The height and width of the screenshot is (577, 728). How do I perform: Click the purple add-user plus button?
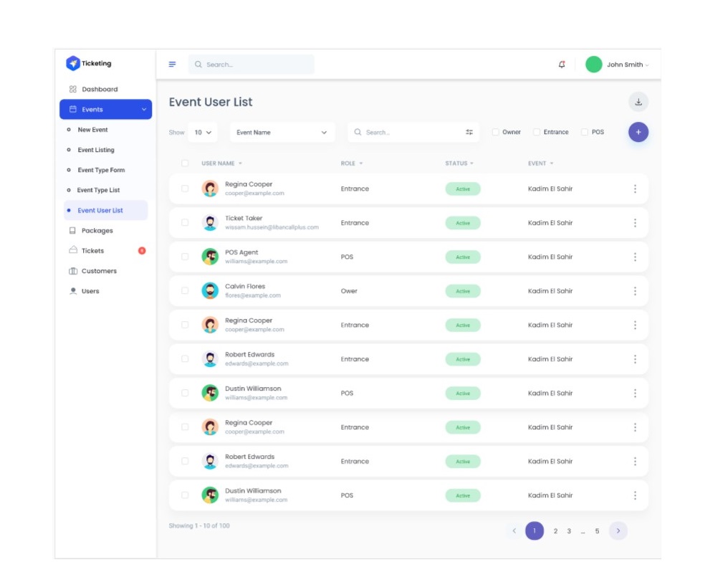[638, 132]
